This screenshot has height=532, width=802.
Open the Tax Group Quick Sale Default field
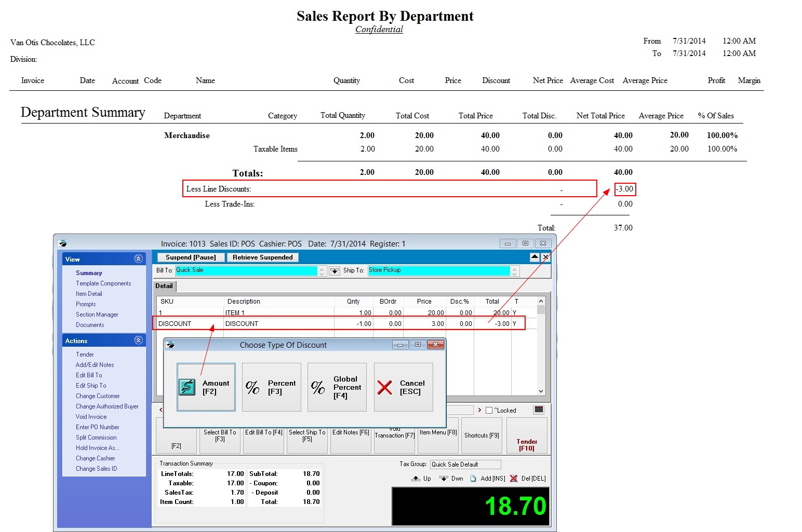pyautogui.click(x=465, y=465)
